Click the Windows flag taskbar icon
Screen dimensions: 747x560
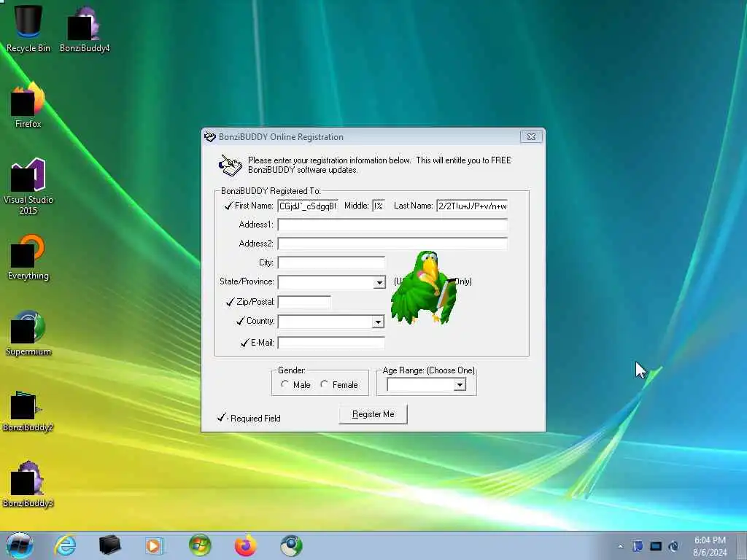click(200, 545)
